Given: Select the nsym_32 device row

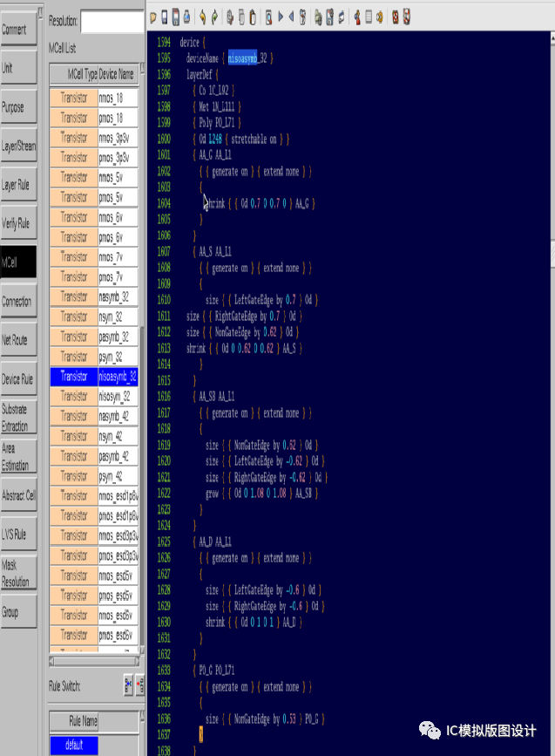Looking at the screenshot, I should click(x=94, y=317).
